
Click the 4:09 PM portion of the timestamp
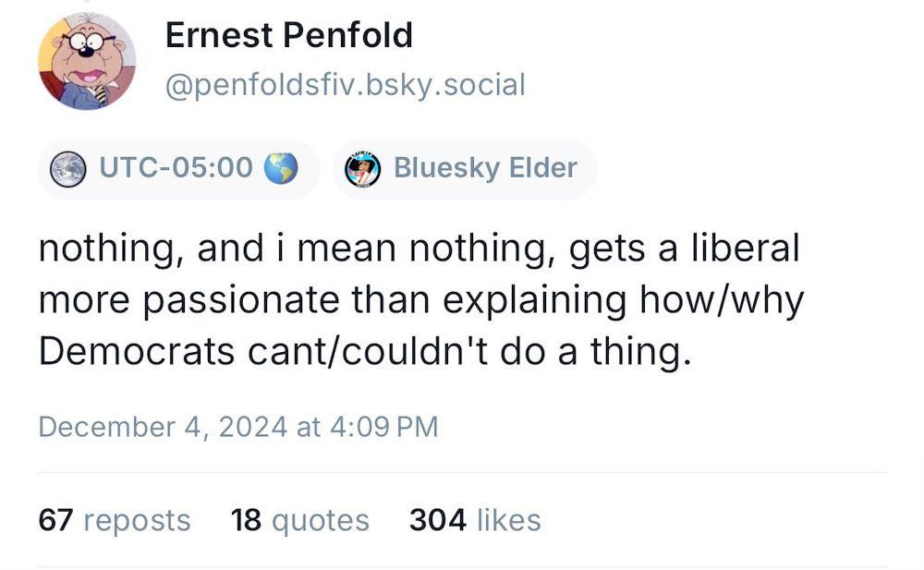coord(384,427)
